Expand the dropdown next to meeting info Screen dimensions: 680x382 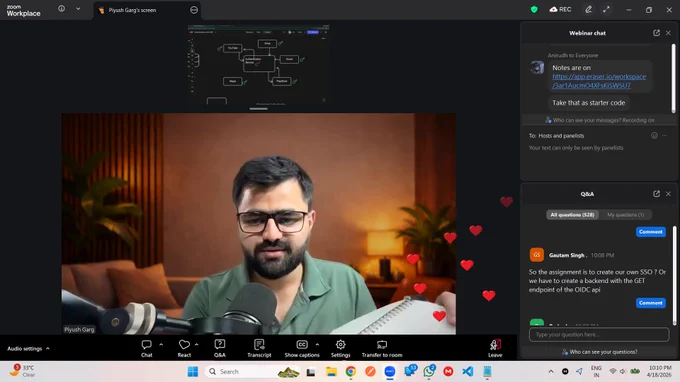pyautogui.click(x=78, y=9)
